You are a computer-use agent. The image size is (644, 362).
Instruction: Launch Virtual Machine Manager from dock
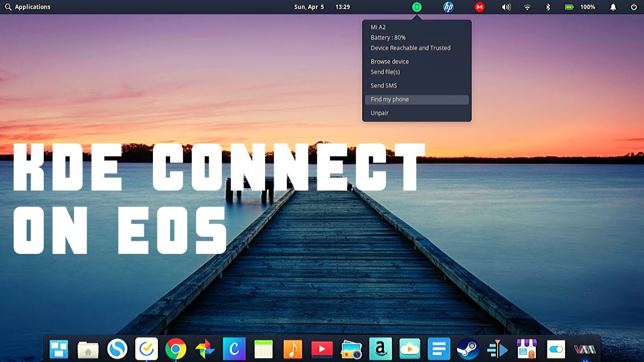[585, 348]
